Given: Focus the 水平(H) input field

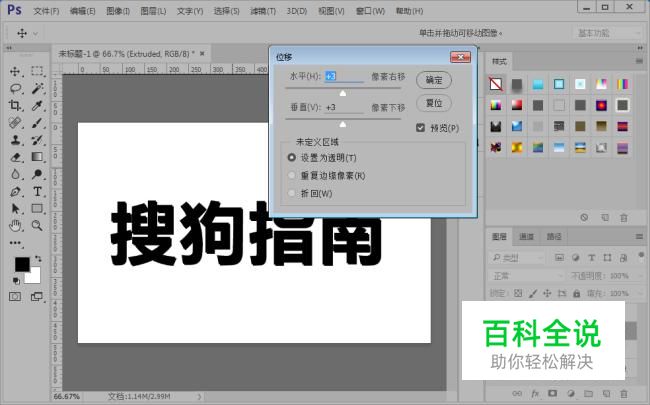Looking at the screenshot, I should click(344, 76).
